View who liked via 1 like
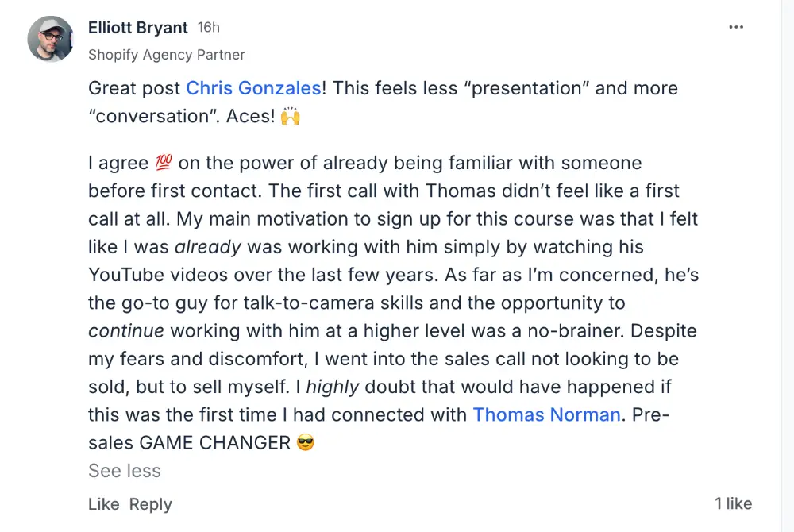 [x=733, y=503]
